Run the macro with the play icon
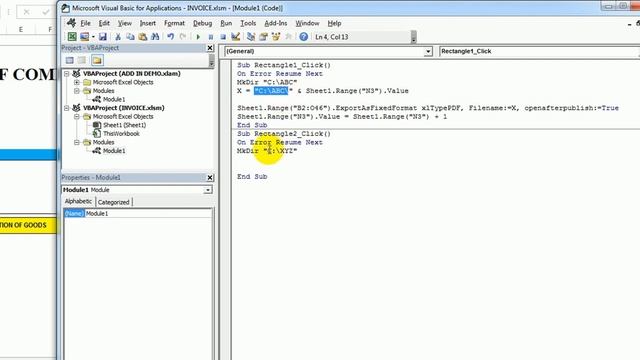 tap(198, 37)
